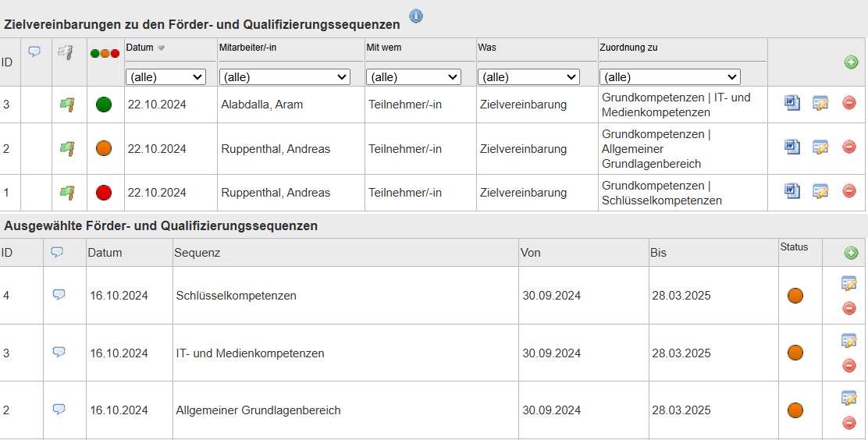
Task: Open the Mit wem filter dropdown
Action: point(414,77)
